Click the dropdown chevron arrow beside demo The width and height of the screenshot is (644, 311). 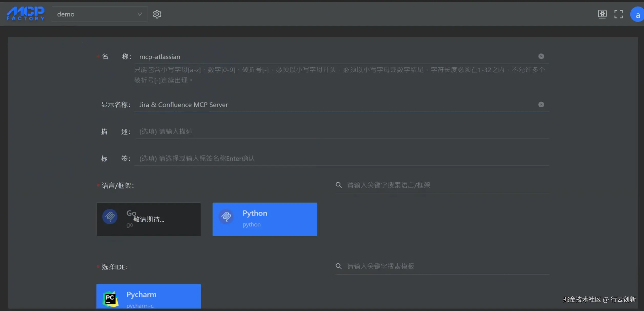tap(140, 14)
